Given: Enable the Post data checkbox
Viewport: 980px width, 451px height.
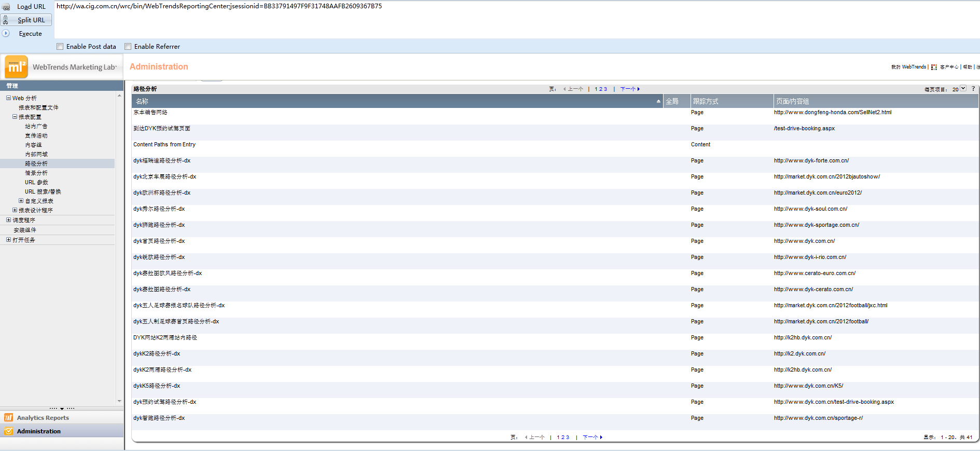Looking at the screenshot, I should tap(60, 46).
